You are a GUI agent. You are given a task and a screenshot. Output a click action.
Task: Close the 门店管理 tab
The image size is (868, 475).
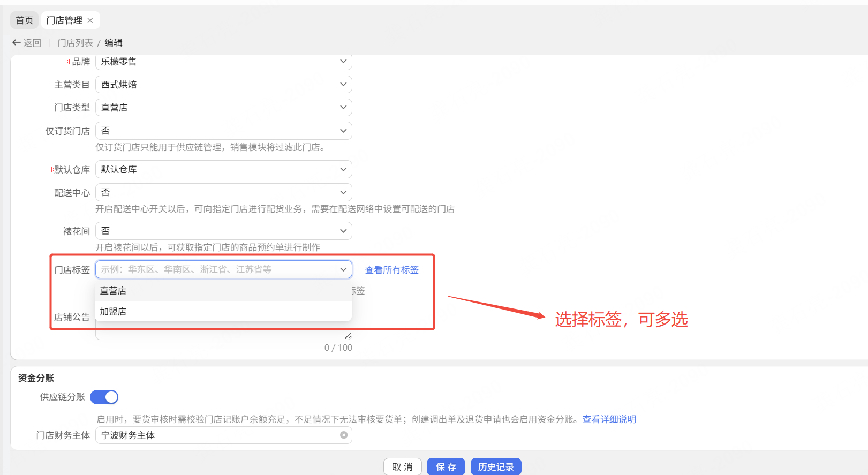(90, 20)
